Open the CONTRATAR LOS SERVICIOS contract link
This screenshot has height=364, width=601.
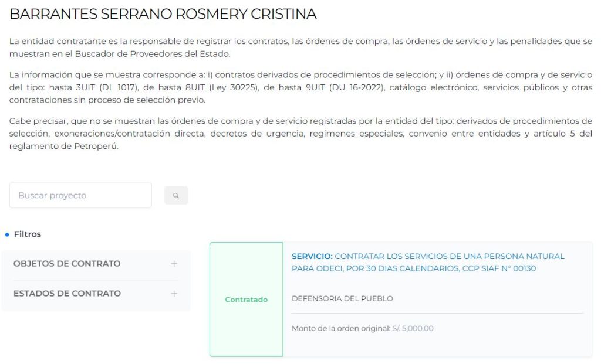[x=449, y=257]
